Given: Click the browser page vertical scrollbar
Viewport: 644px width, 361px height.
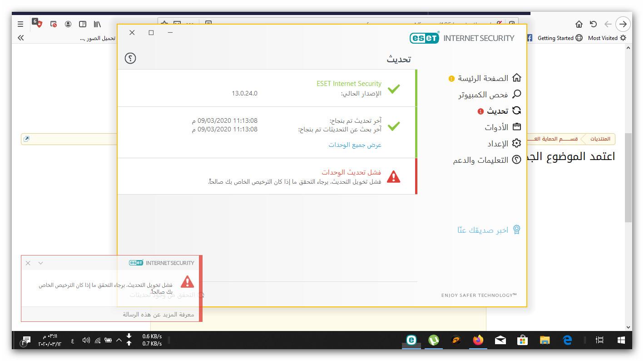Looking at the screenshot, I should click(629, 177).
